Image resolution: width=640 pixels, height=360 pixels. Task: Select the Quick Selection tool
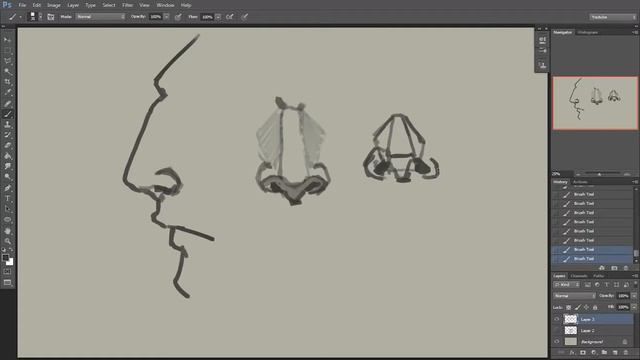[7, 71]
